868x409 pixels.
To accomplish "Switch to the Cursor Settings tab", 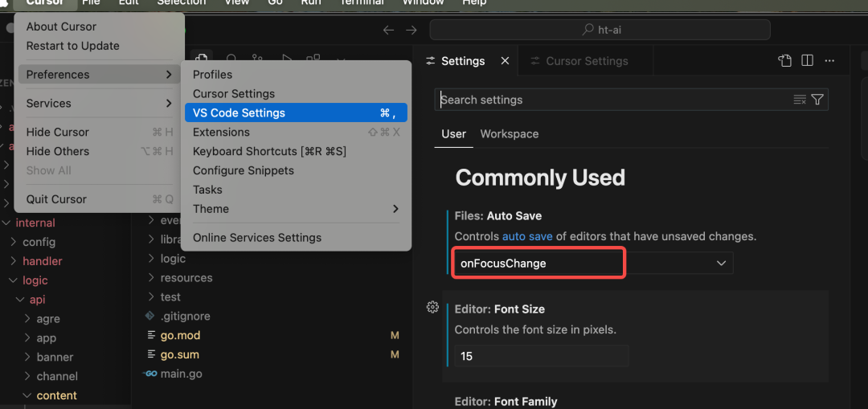I will [x=586, y=61].
